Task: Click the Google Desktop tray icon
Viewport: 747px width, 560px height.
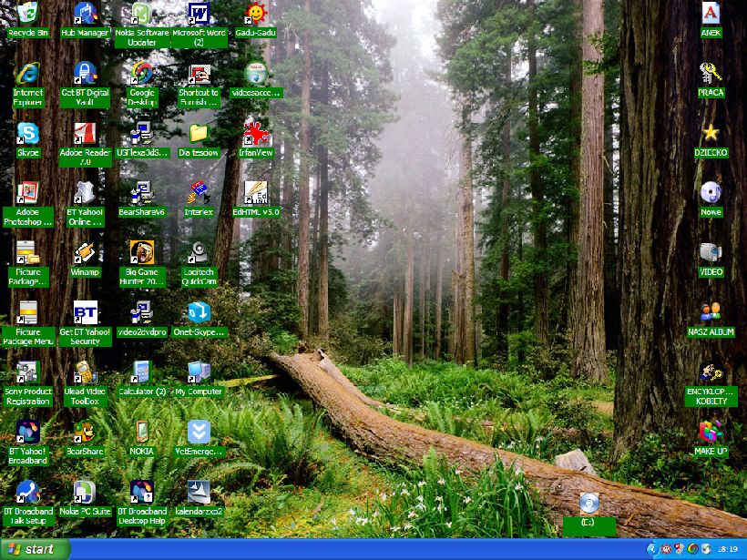Action: click(692, 549)
